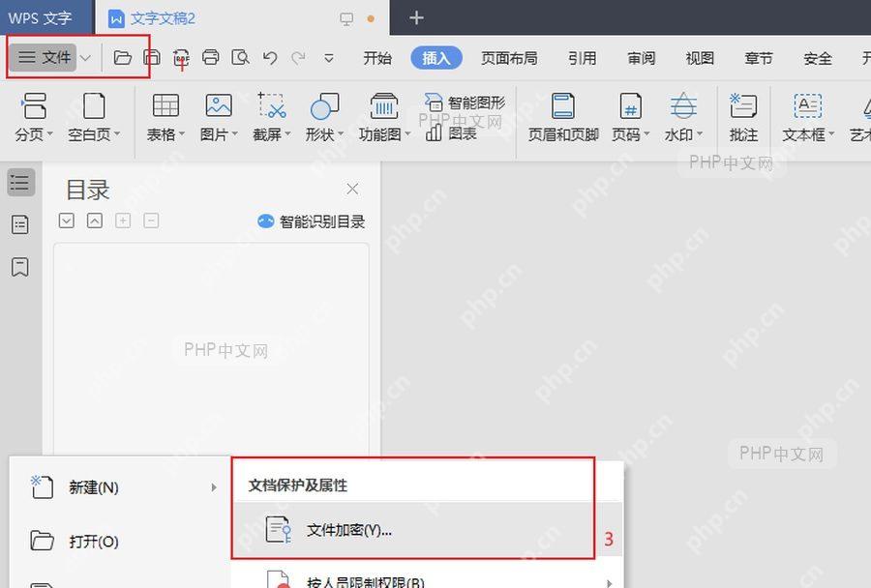
Task: Click the 形状 shapes icon
Action: coord(324,105)
